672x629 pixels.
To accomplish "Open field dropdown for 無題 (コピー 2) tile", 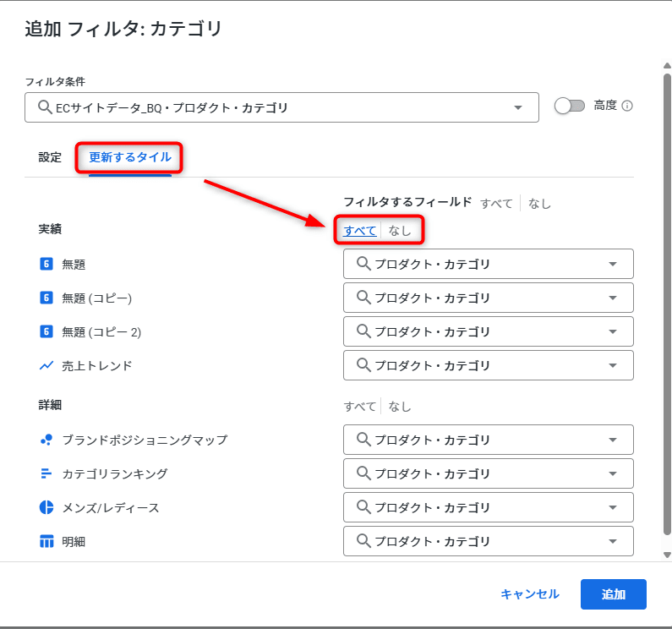I will [488, 331].
